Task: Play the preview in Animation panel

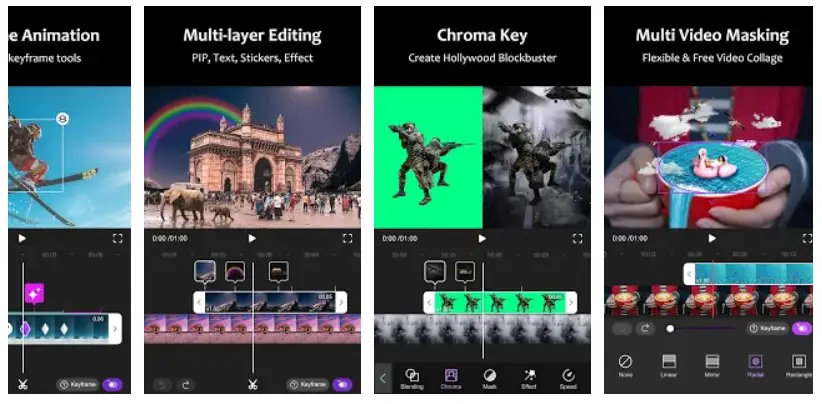Action: [22, 238]
